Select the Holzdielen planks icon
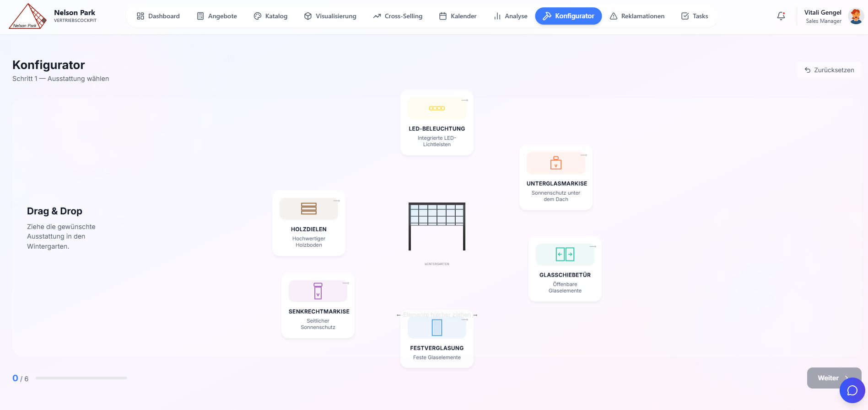868x410 pixels. (x=309, y=208)
